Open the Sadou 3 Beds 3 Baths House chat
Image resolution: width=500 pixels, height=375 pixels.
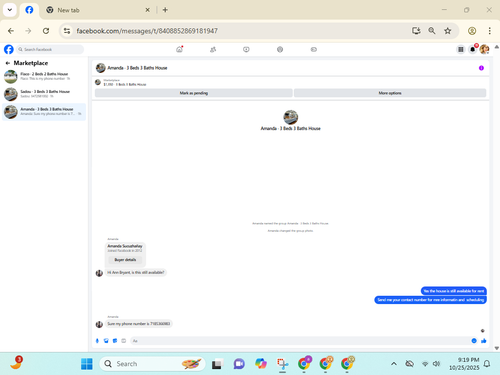point(44,94)
